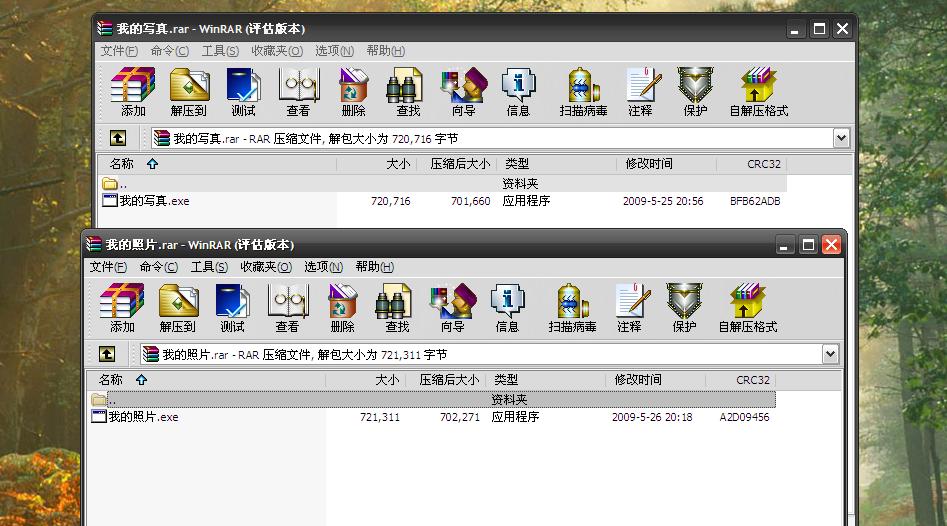This screenshot has height=526, width=947.
Task: Click Protect (保护) icon in 我的写真.rar window
Action: [695, 92]
